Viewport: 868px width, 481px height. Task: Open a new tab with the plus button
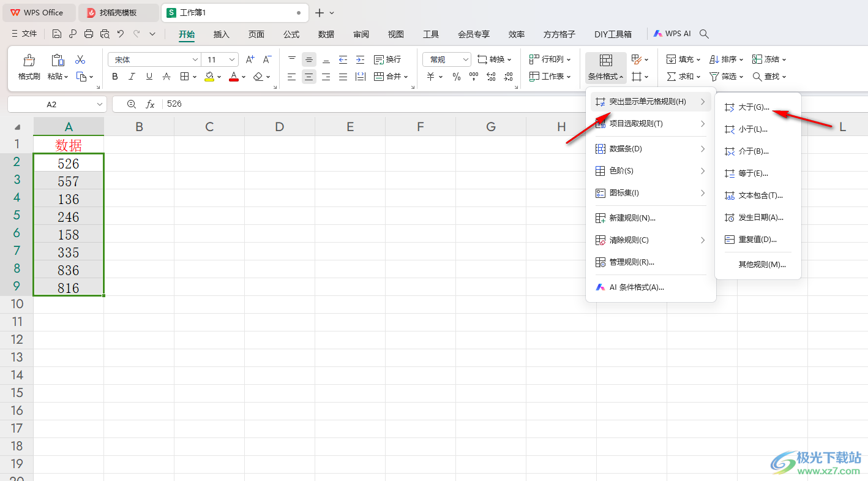[x=319, y=13]
